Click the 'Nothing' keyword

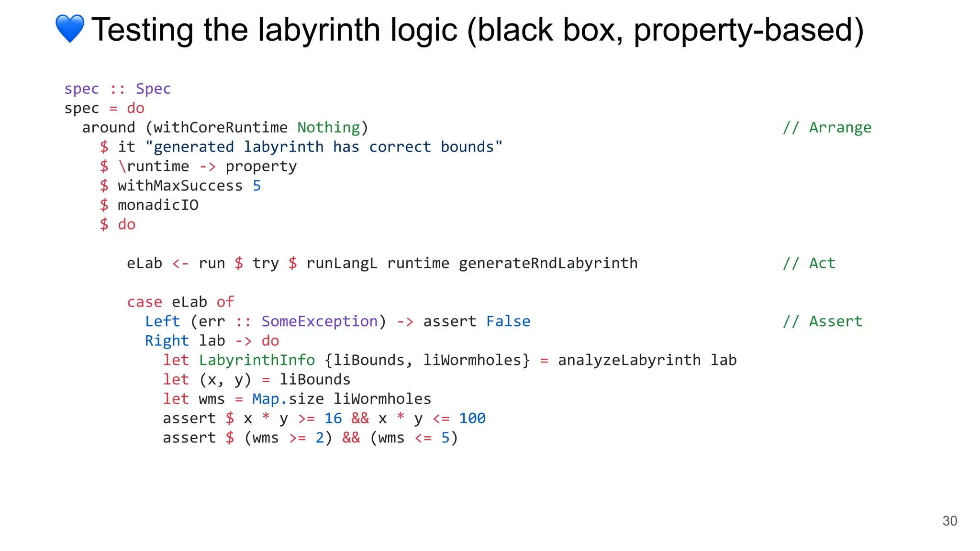(328, 128)
